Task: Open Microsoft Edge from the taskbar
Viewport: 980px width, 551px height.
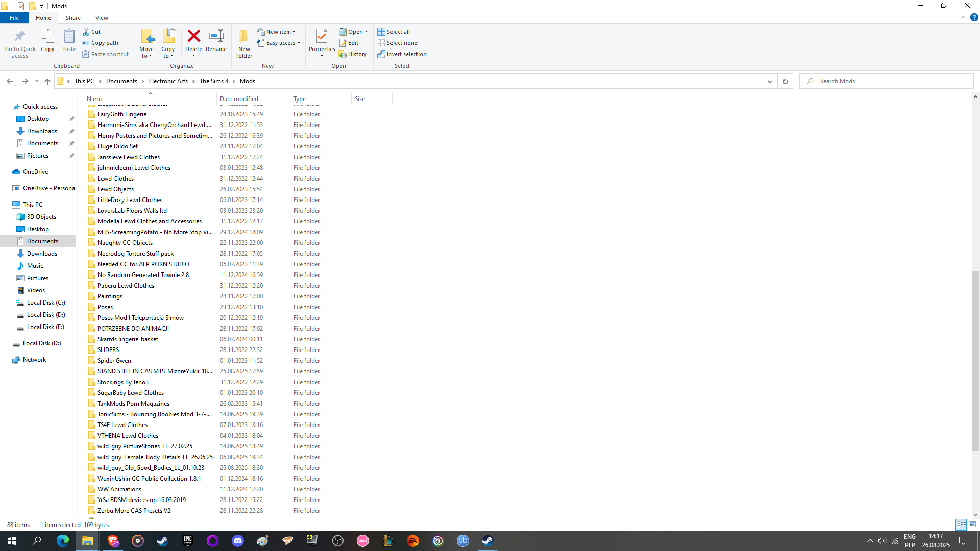Action: coord(63,541)
